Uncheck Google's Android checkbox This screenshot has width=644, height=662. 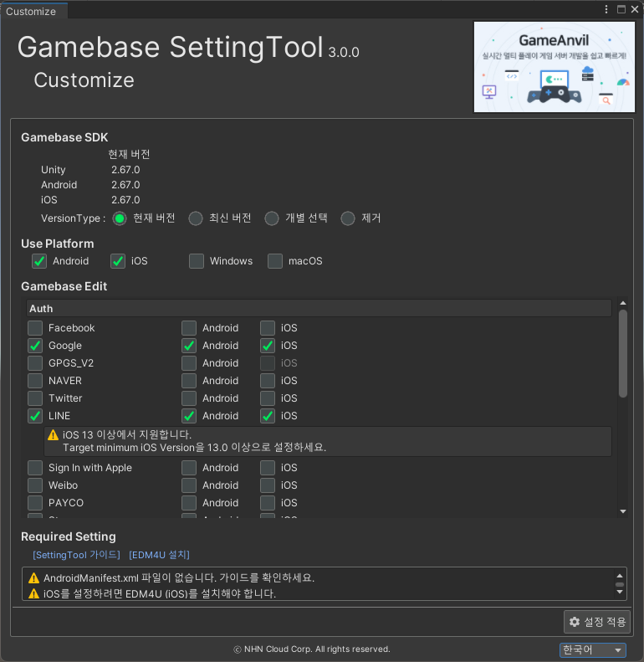click(x=189, y=346)
